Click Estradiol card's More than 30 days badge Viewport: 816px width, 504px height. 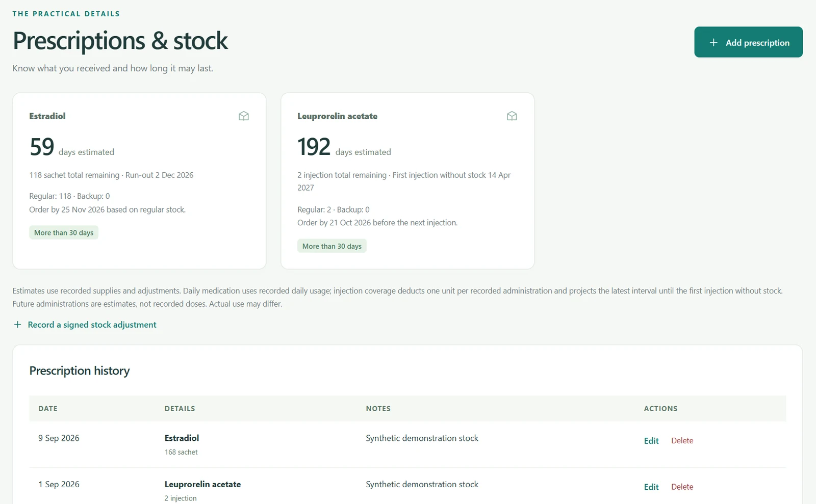64,233
